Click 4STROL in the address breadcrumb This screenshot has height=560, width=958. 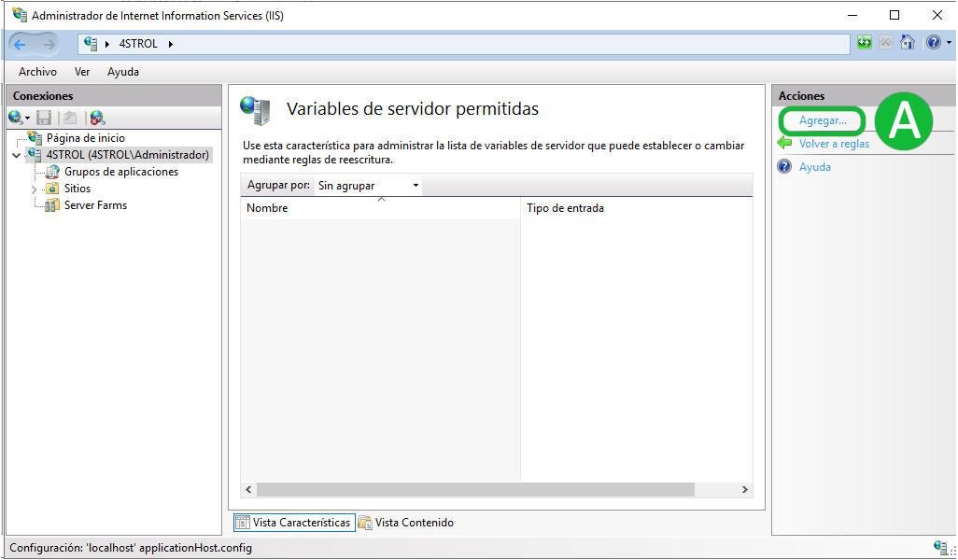(x=138, y=44)
